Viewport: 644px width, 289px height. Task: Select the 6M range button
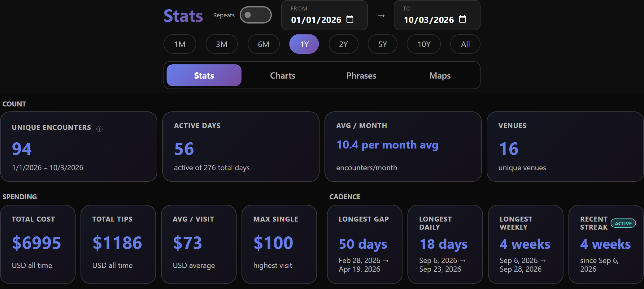pos(264,44)
